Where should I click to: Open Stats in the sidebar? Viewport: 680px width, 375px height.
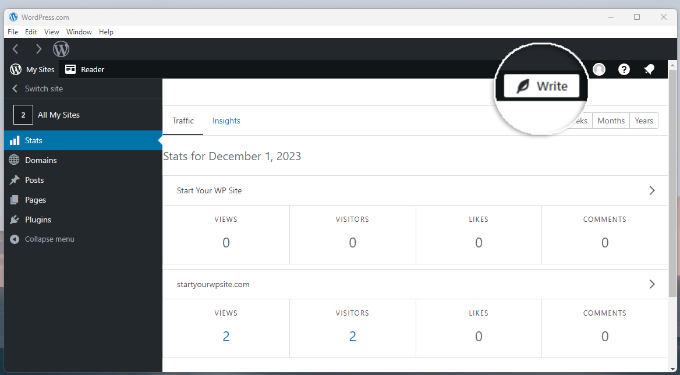83,140
